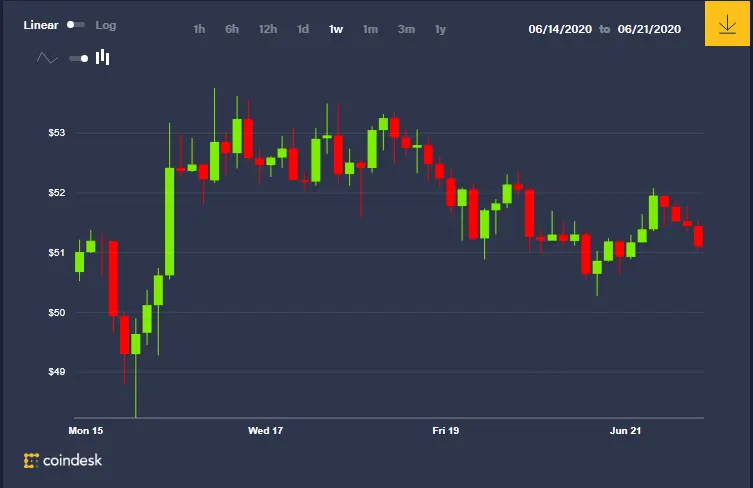Click the Fri 19 date label
This screenshot has height=488, width=753.
(x=446, y=431)
